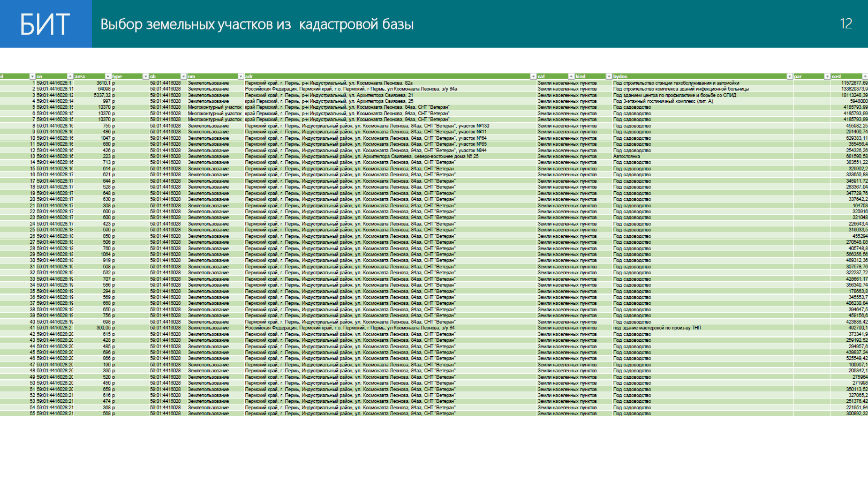
Task: Click row 41 address ending 'з/у 84'
Action: point(350,328)
